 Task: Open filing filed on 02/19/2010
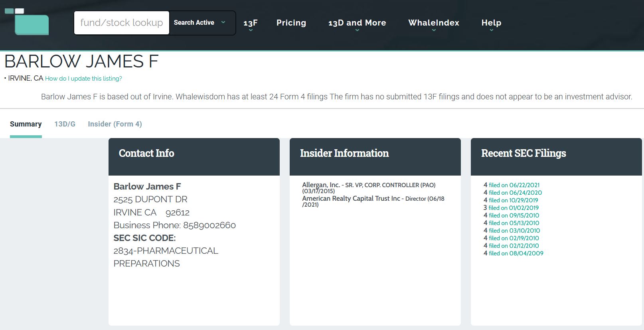coord(514,238)
